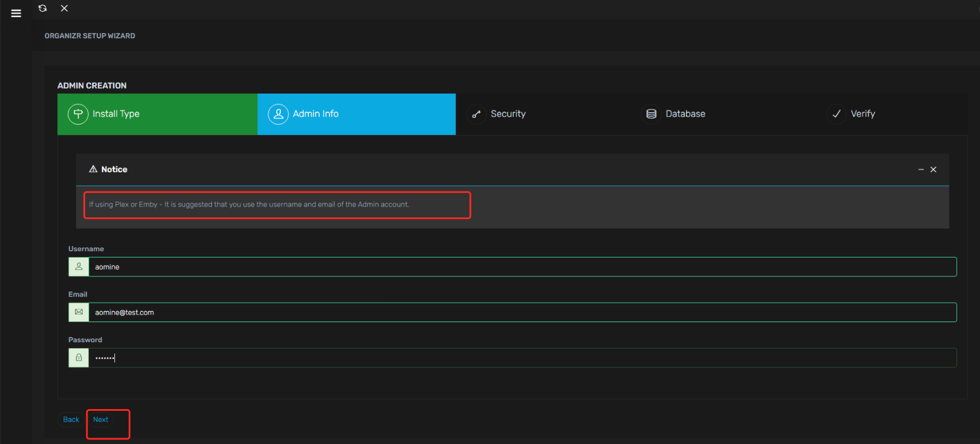Focus the Username input containing aomine

click(522, 267)
